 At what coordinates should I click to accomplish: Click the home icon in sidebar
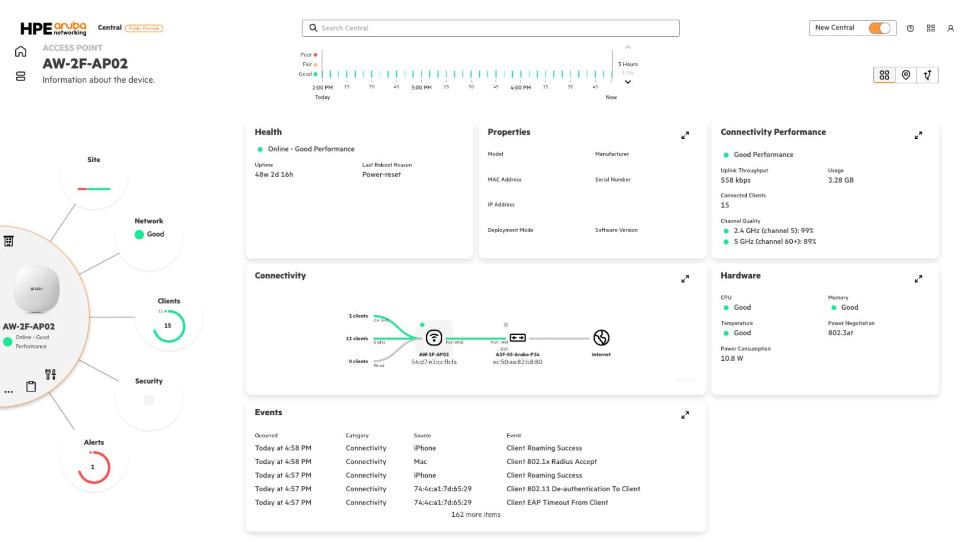(20, 52)
